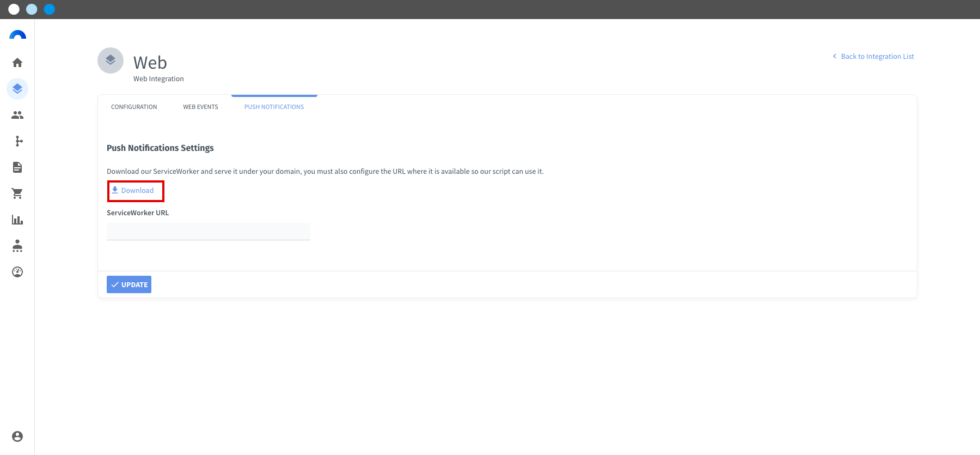Click the Web integration layers avatar icon
The height and width of the screenshot is (455, 980).
111,60
